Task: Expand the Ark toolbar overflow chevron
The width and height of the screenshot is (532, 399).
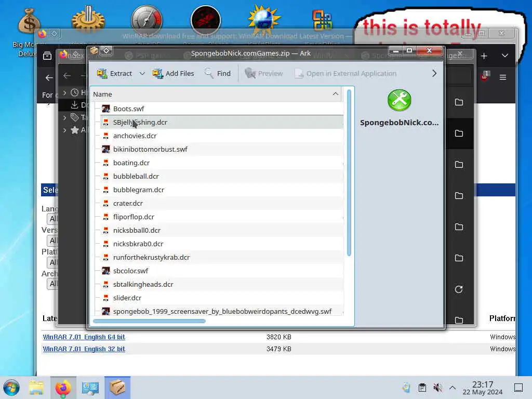Action: (434, 73)
